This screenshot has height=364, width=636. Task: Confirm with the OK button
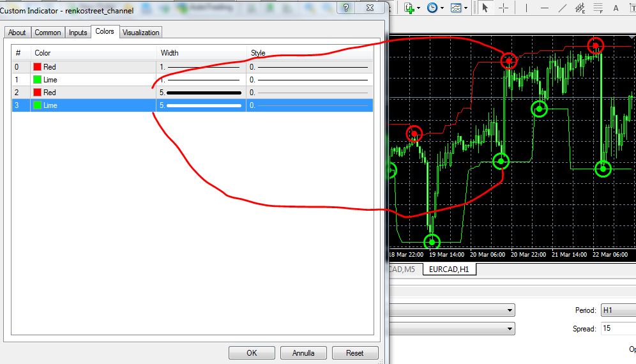[252, 353]
